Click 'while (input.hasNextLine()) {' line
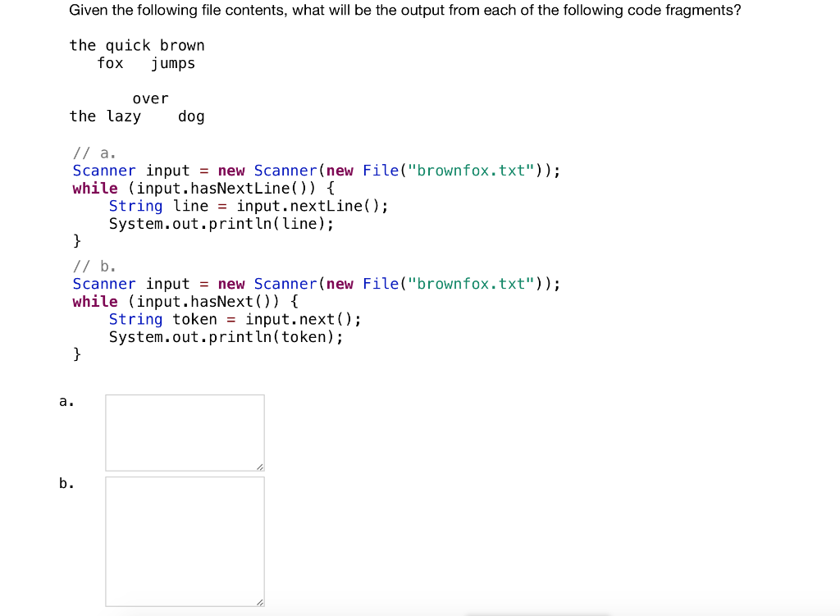The image size is (840, 616). coord(203,189)
